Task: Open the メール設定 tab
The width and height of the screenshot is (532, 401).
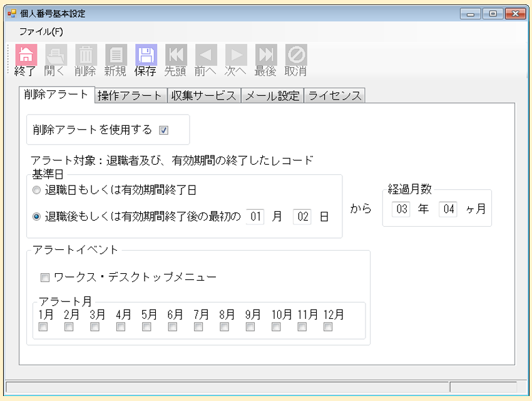Action: (273, 95)
